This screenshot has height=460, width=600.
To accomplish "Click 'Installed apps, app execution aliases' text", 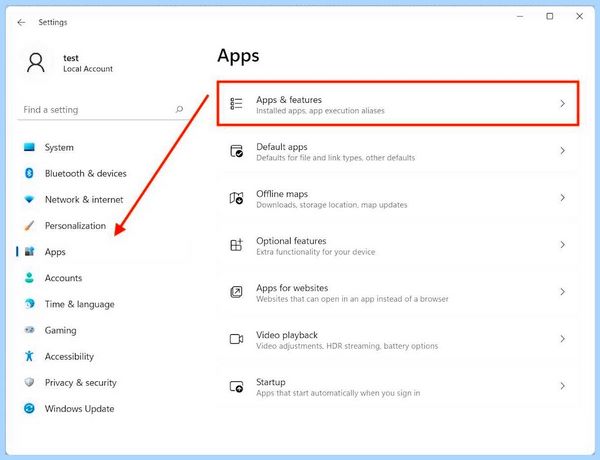I will coord(320,111).
